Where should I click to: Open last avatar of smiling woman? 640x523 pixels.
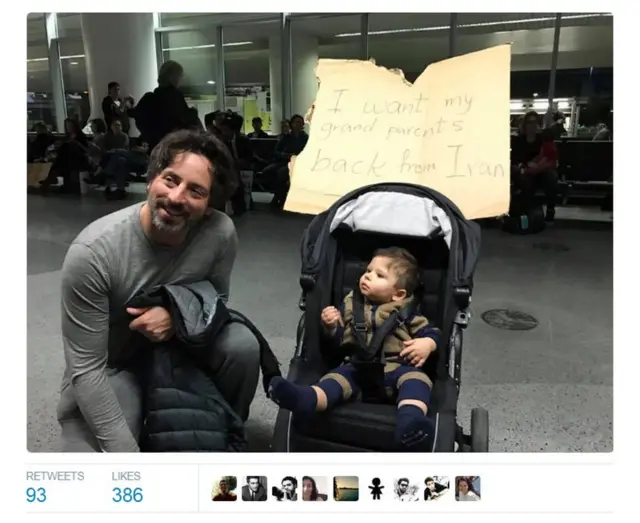point(467,488)
